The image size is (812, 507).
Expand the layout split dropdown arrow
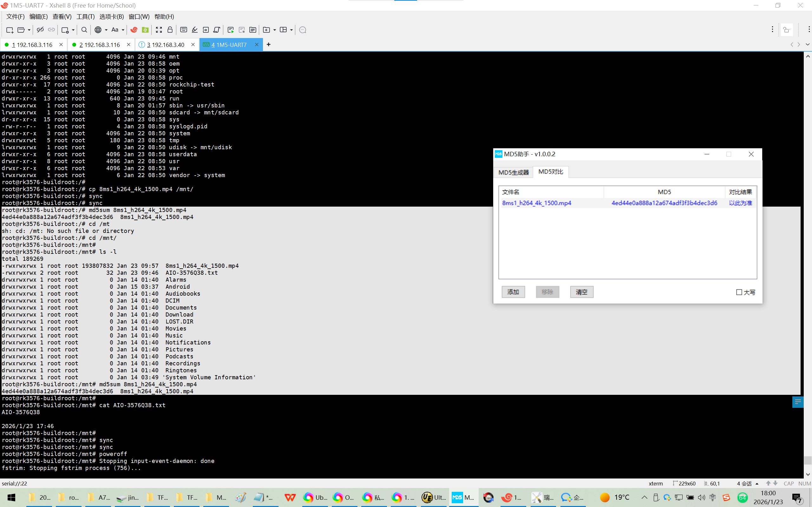pyautogui.click(x=291, y=30)
